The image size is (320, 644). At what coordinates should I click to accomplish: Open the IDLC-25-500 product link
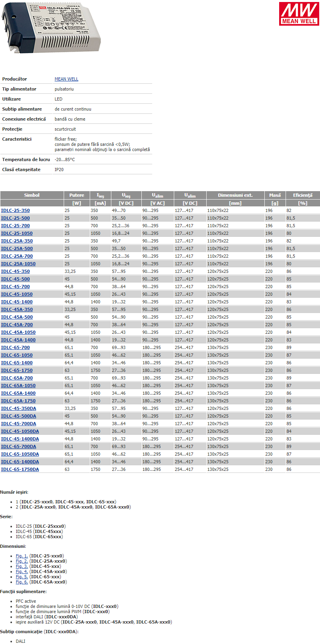point(15,218)
